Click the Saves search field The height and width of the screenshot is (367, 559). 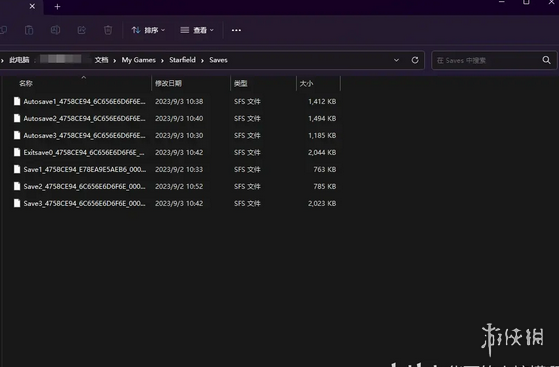(x=494, y=60)
